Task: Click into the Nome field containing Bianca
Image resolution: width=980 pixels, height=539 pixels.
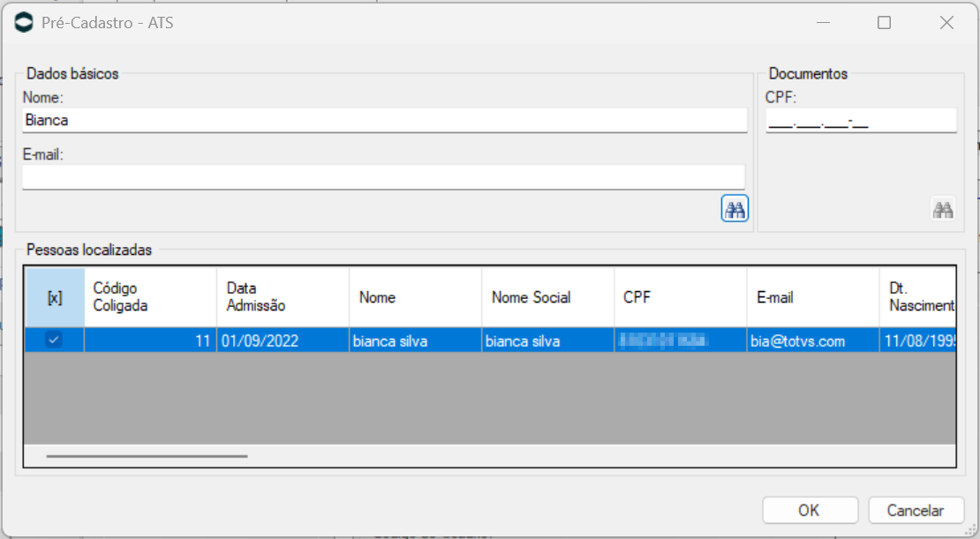Action: [x=384, y=120]
